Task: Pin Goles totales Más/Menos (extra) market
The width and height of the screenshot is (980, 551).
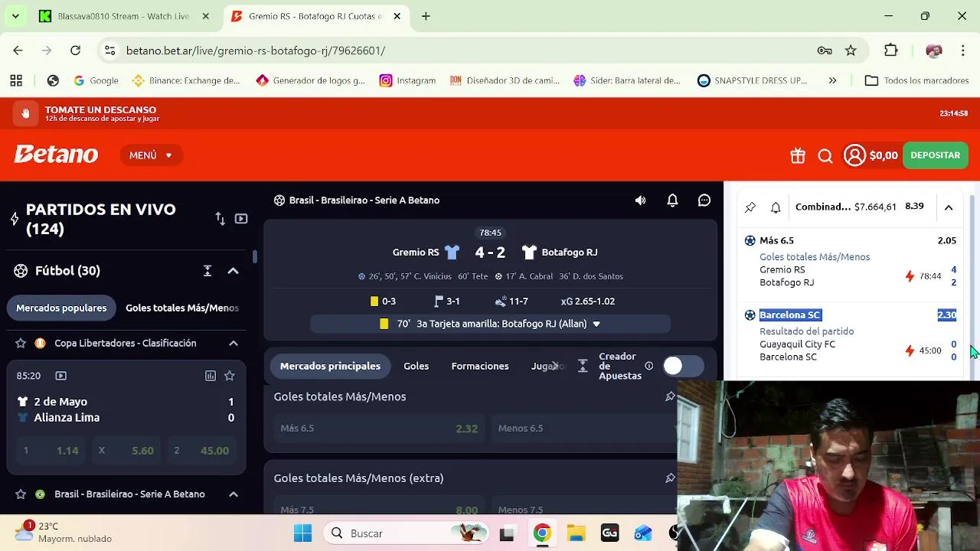Action: pyautogui.click(x=670, y=478)
